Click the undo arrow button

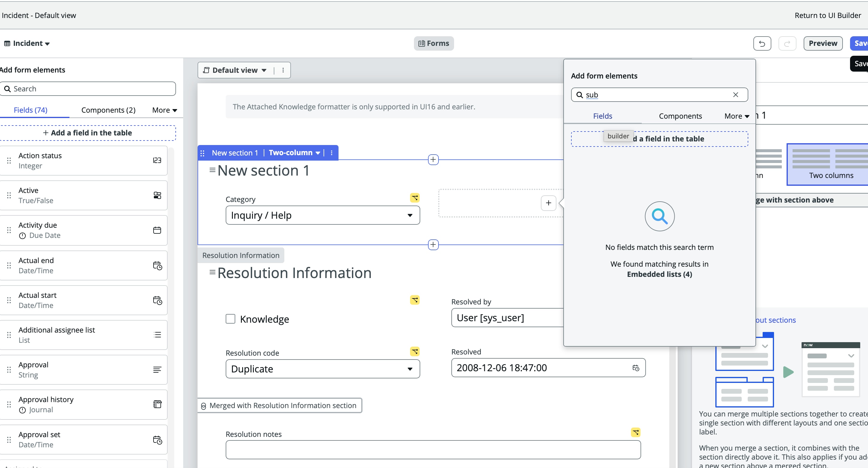tap(762, 43)
